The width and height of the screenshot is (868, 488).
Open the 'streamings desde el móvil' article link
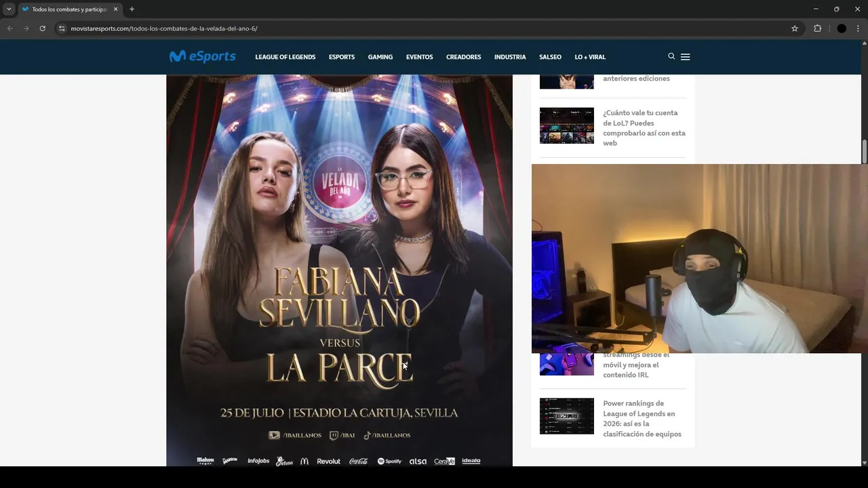pyautogui.click(x=636, y=365)
